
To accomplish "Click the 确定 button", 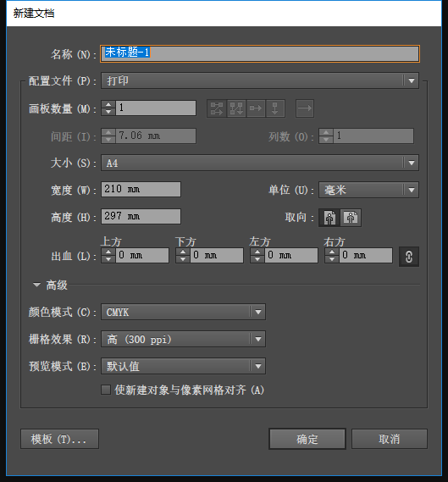I will pos(307,439).
